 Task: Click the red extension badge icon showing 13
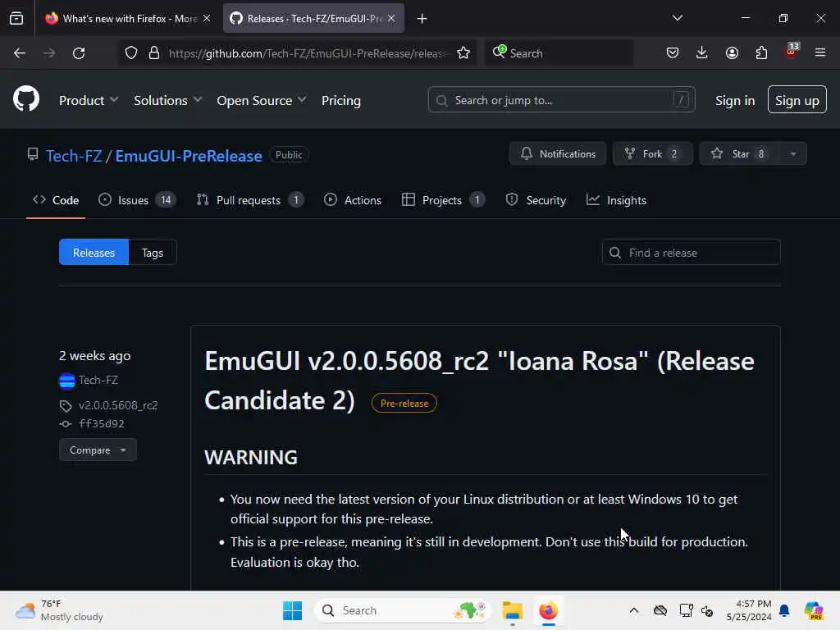tap(792, 51)
